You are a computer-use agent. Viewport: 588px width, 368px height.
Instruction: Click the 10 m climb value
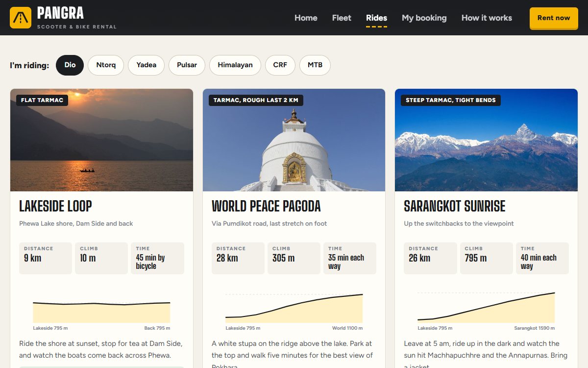(88, 258)
